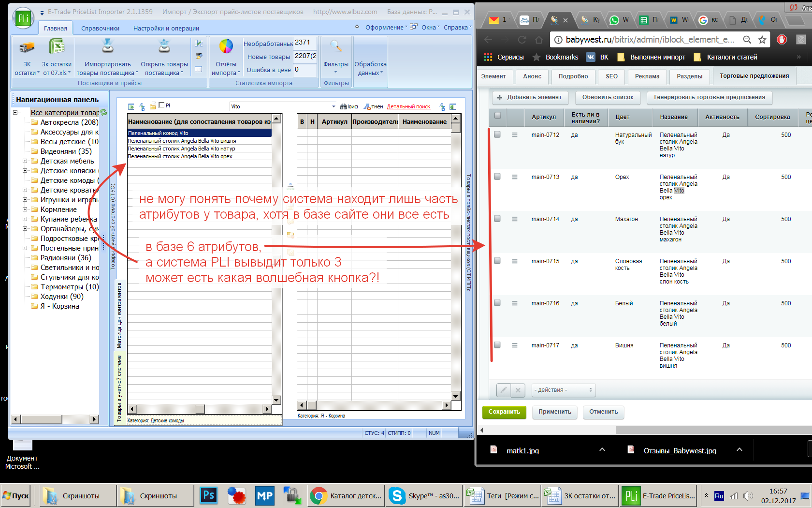Click the Необработанные value field 2371
Viewport: 812px width, 508px height.
[305, 43]
